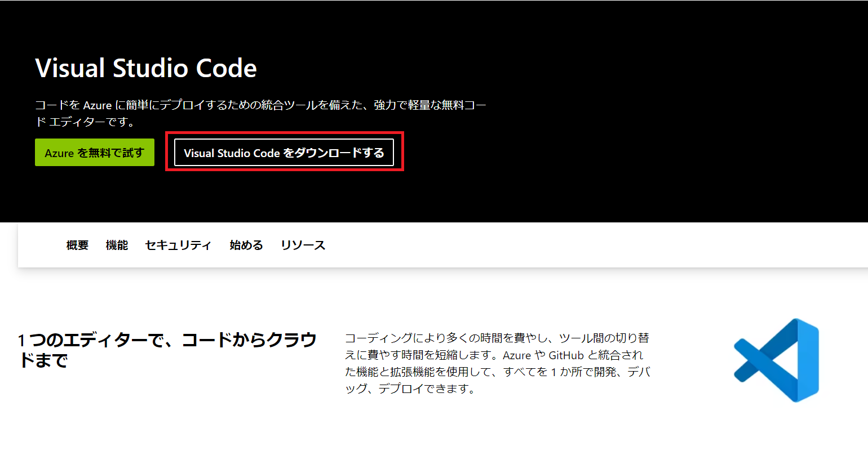
Task: Click the 'Visual Studio Code' page heading
Action: pos(146,68)
